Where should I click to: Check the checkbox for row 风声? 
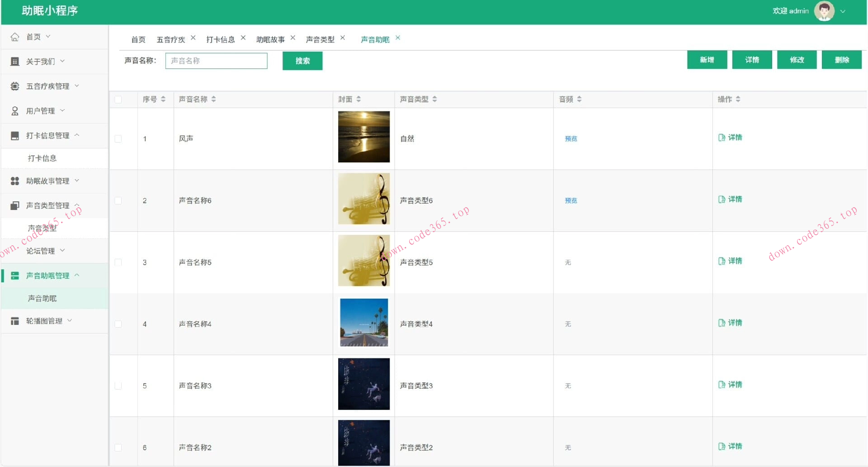[118, 139]
